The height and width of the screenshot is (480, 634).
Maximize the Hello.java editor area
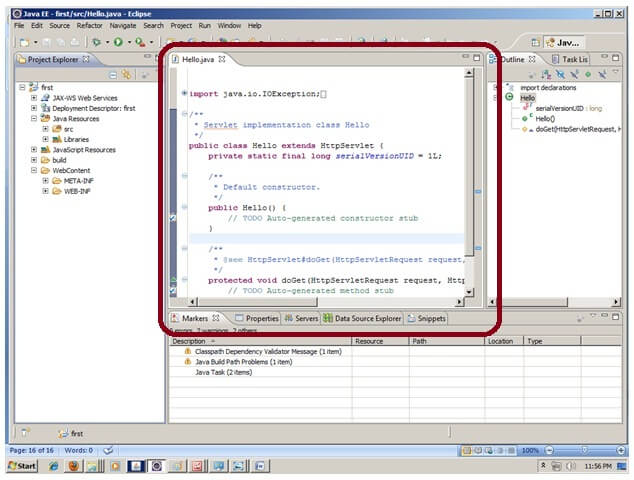(477, 58)
